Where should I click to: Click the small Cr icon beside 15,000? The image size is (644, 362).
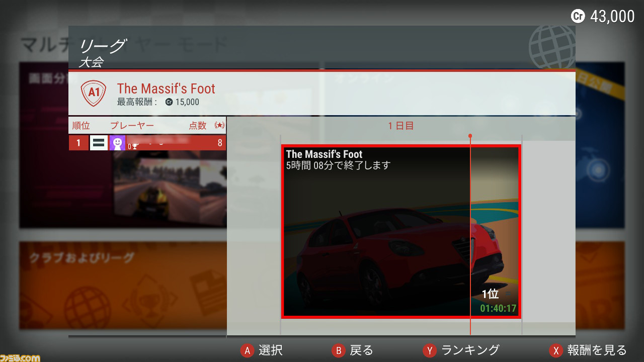[169, 102]
